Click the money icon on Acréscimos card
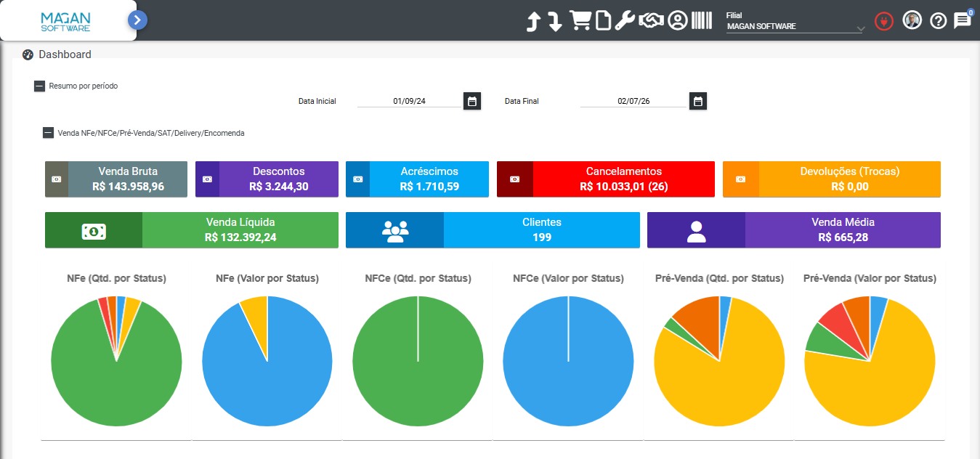This screenshot has width=980, height=459. point(357,179)
